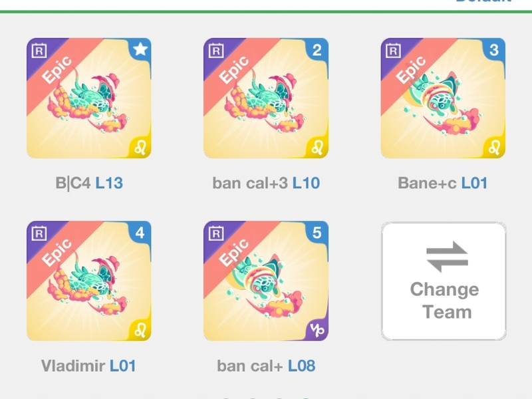532x399 pixels.
Task: Tap the Leo sign on Vladimir card
Action: pos(140,330)
